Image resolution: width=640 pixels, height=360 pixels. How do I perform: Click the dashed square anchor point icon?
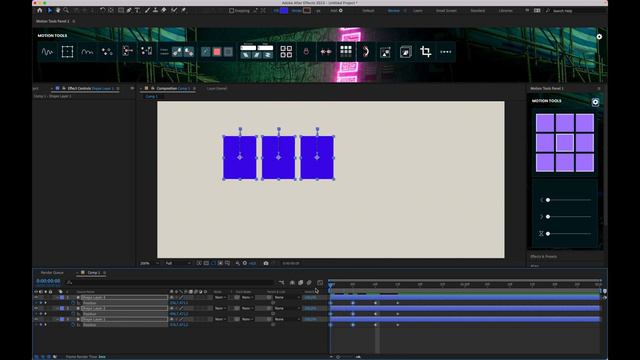(67, 52)
